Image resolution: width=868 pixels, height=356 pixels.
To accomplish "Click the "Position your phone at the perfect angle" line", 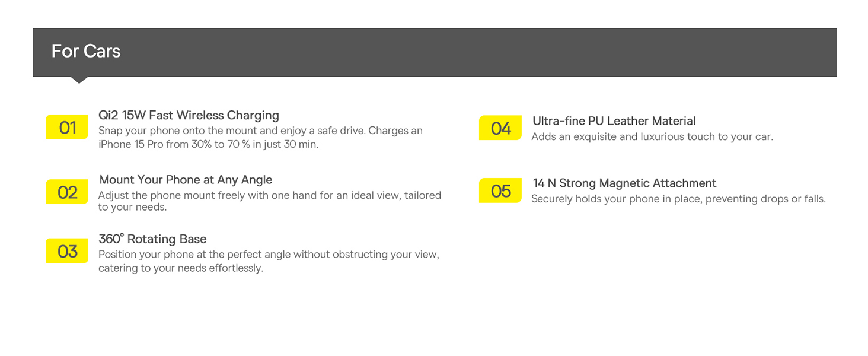I will [x=268, y=255].
